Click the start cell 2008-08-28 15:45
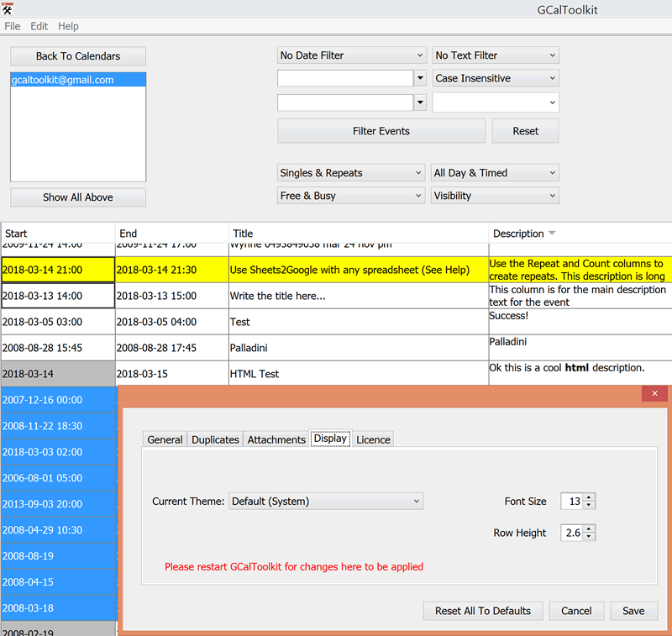 coord(58,348)
